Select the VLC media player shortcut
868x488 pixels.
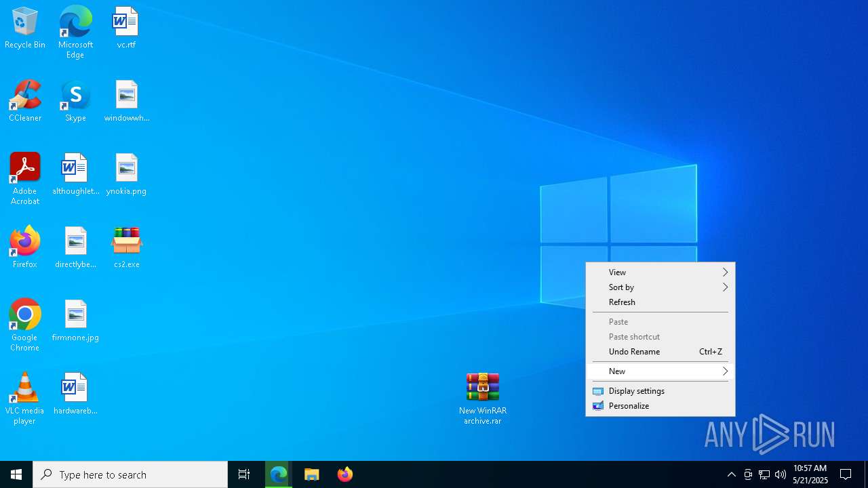pyautogui.click(x=25, y=399)
